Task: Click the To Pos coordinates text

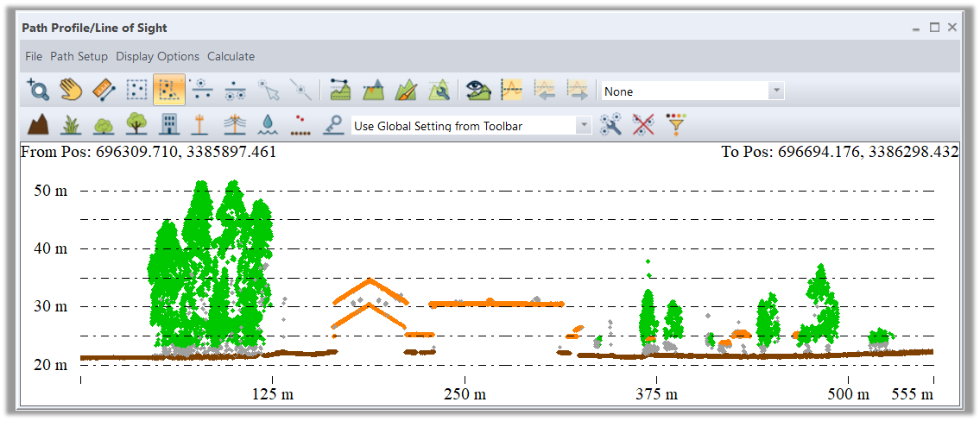Action: pyautogui.click(x=841, y=152)
